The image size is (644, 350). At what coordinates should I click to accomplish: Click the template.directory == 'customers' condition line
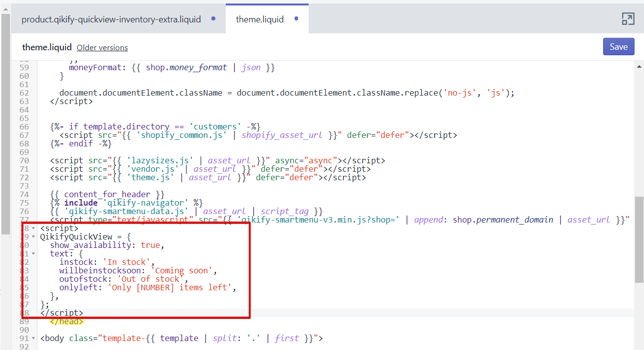[x=155, y=126]
